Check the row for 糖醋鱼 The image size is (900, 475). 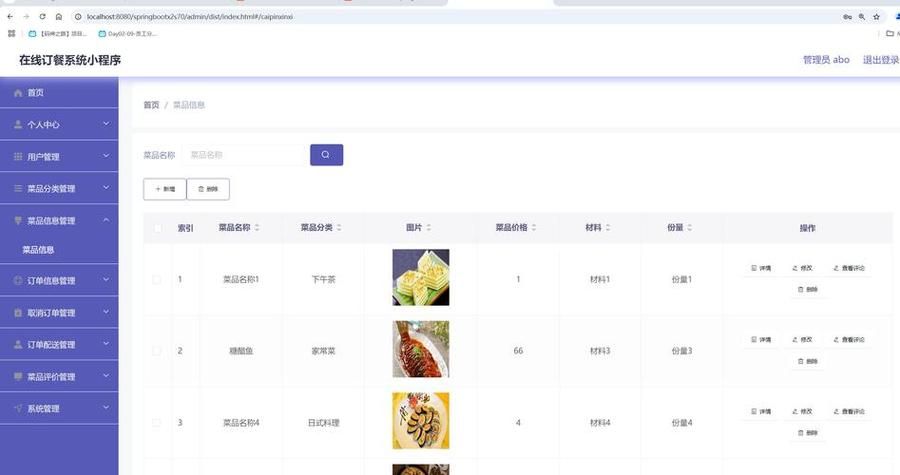157,351
